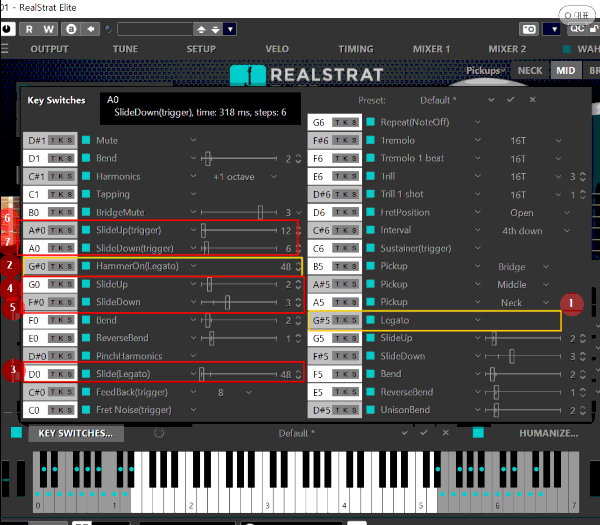Open the OUTPUT menu tab
The height and width of the screenshot is (525, 600).
49,49
